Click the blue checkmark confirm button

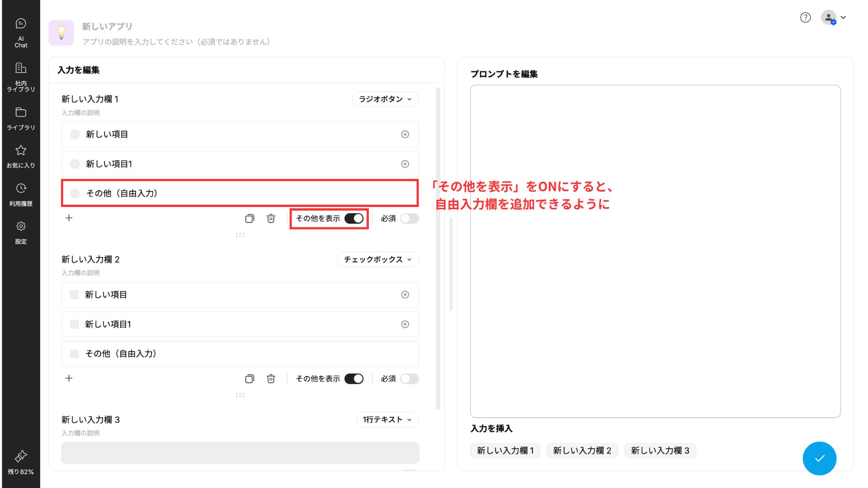(x=819, y=458)
